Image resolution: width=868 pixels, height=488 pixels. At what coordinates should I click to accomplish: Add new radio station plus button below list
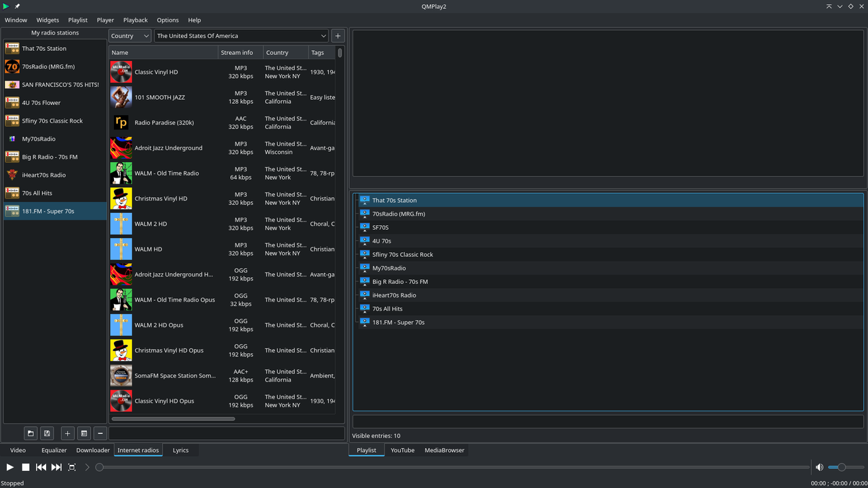tap(67, 433)
